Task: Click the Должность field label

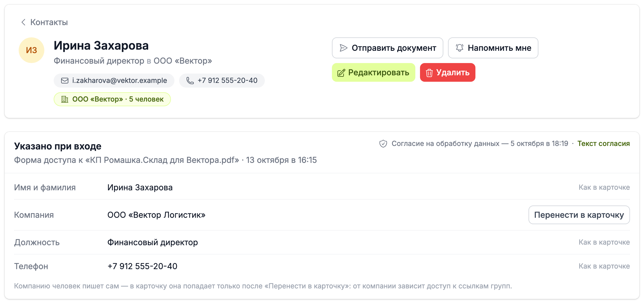Action: pyautogui.click(x=37, y=242)
